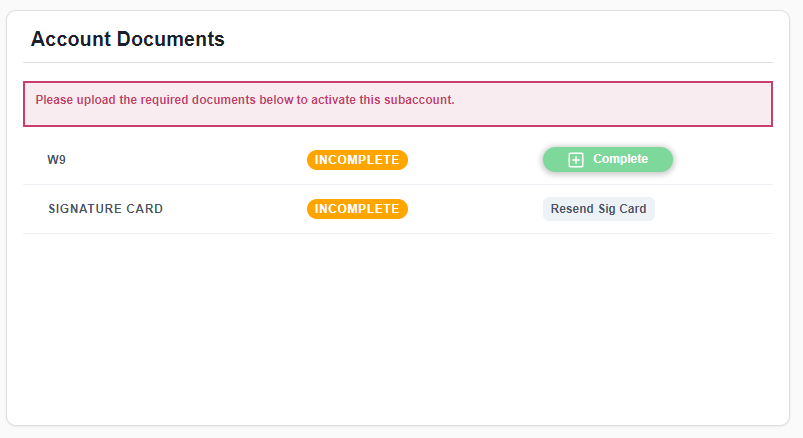Click the word "Resend" on the Sig Card button

coord(572,209)
